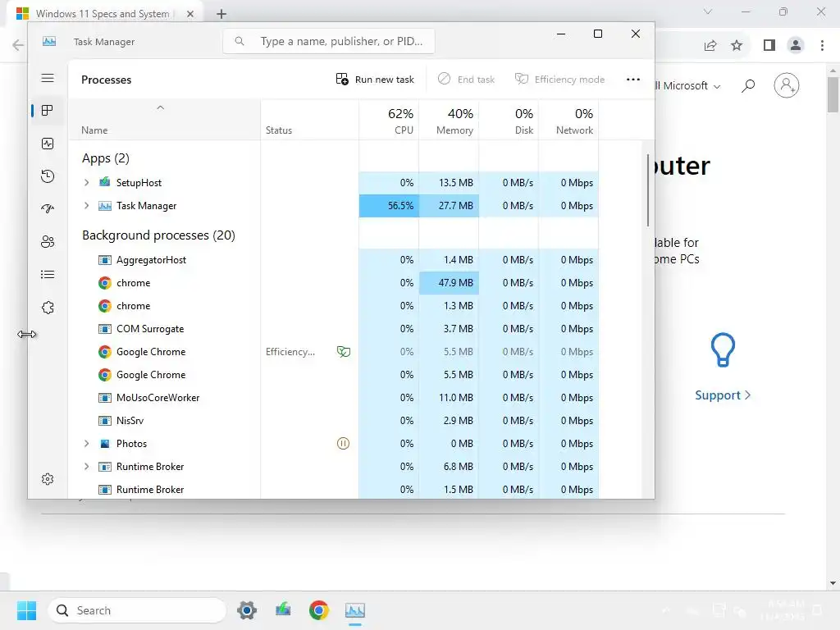Screen dimensions: 840x630
Task: Click the SetupHost app icon
Action: point(105,182)
